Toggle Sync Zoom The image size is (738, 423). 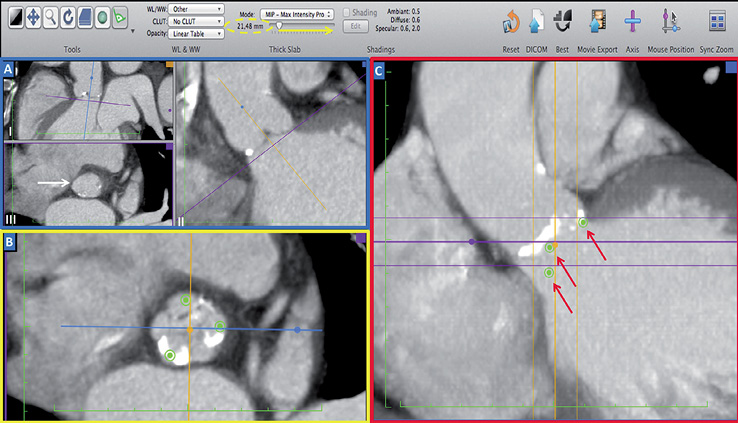tap(717, 20)
